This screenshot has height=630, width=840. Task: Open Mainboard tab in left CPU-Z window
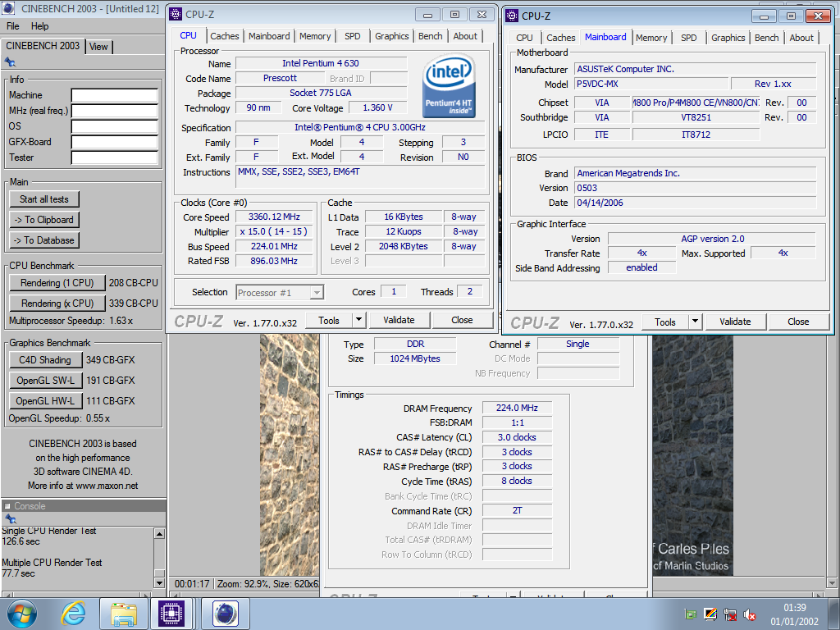(269, 36)
